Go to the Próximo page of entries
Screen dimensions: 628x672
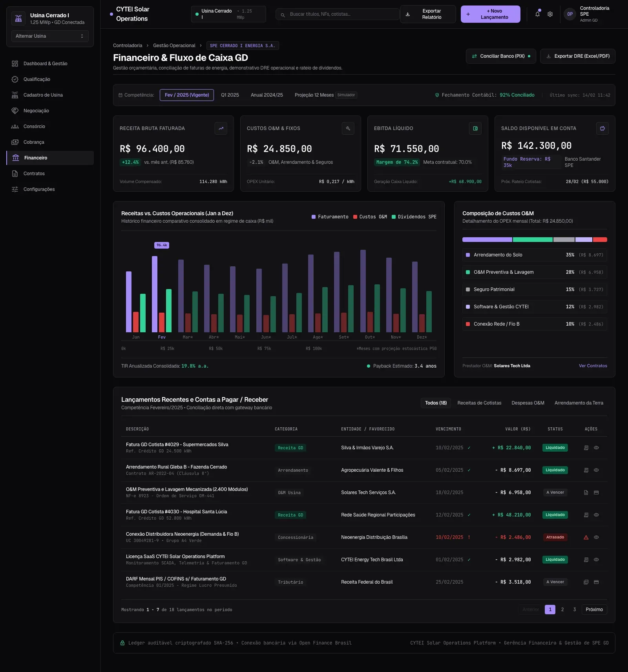[594, 610]
